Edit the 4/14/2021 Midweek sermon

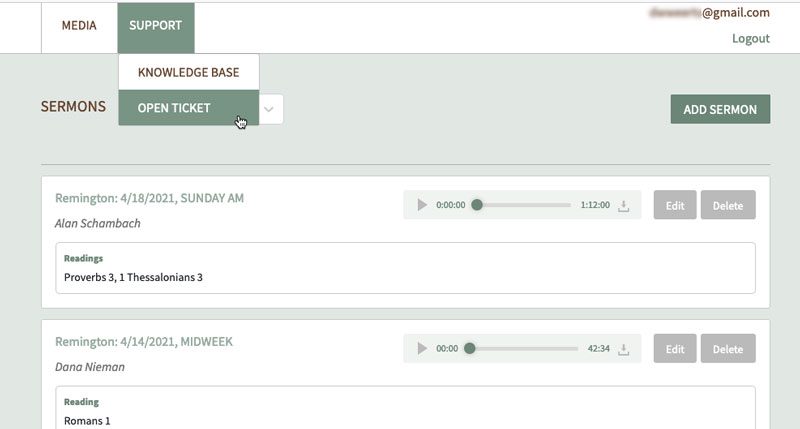click(675, 348)
